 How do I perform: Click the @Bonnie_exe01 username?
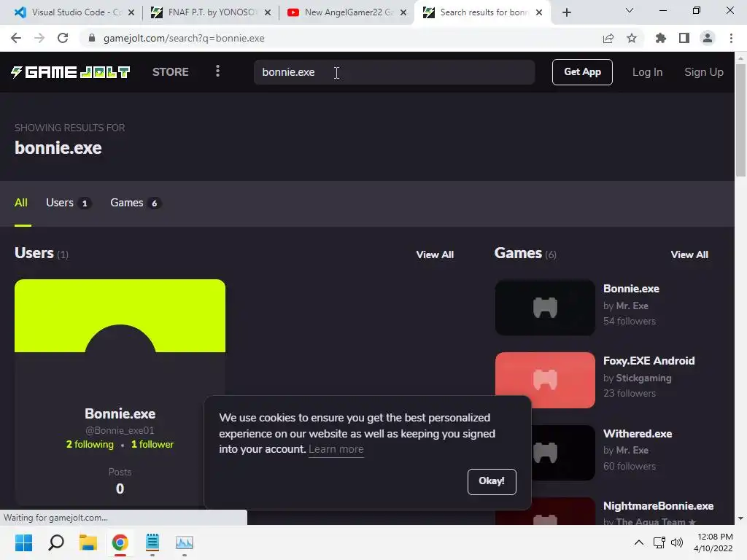click(120, 430)
